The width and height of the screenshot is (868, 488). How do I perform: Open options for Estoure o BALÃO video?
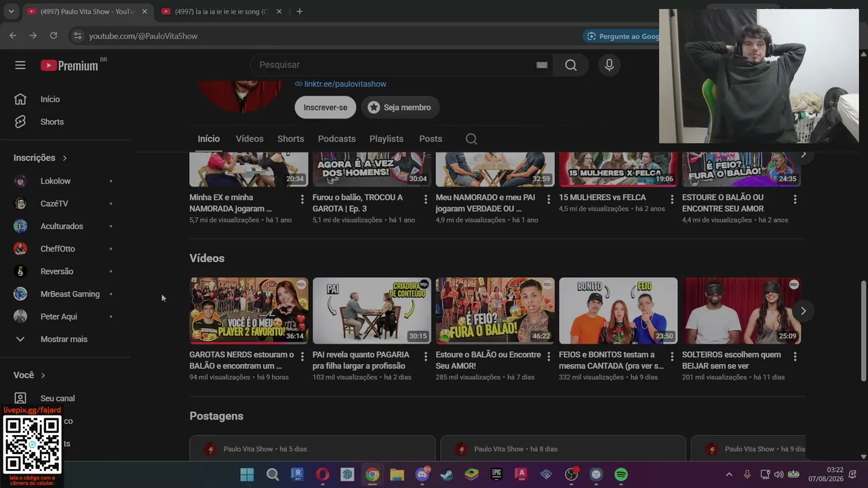pyautogui.click(x=549, y=355)
